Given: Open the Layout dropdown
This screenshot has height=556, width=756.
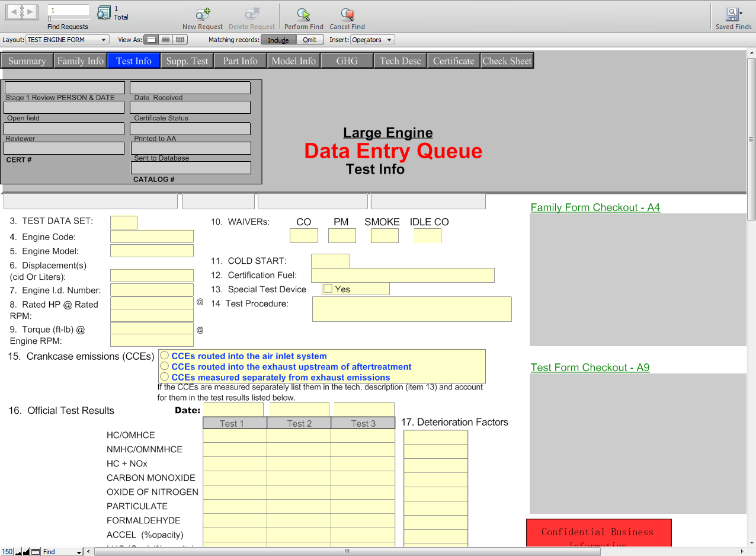Looking at the screenshot, I should point(67,40).
